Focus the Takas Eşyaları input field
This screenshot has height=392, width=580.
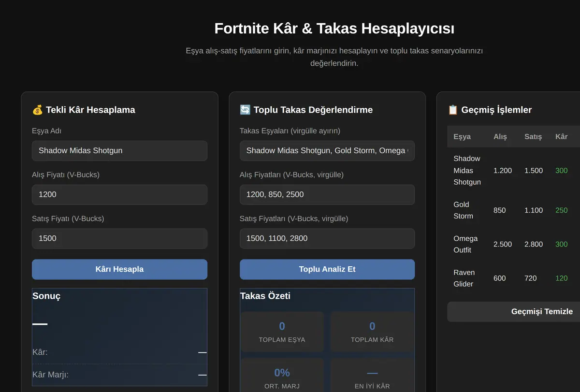(327, 151)
